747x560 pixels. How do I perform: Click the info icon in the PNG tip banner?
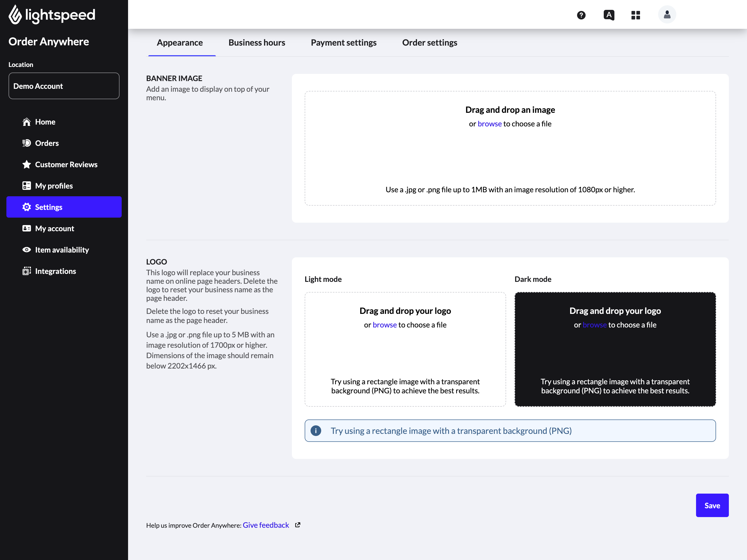click(316, 430)
